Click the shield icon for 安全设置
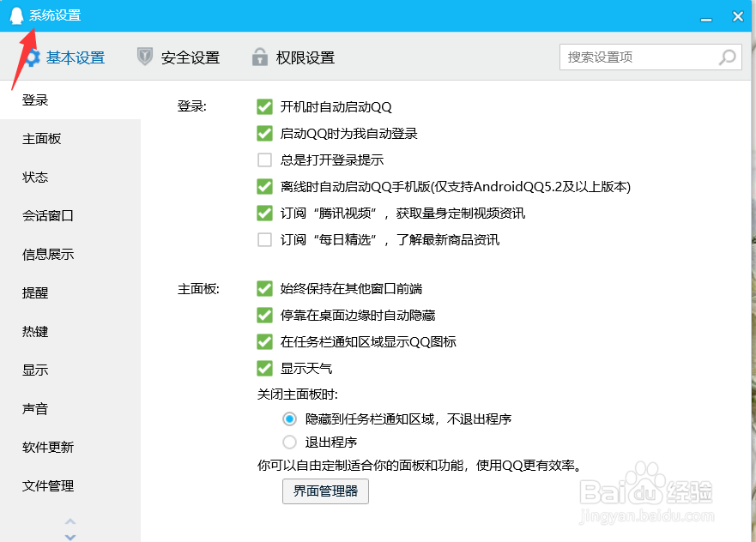This screenshot has width=756, height=542. (145, 57)
